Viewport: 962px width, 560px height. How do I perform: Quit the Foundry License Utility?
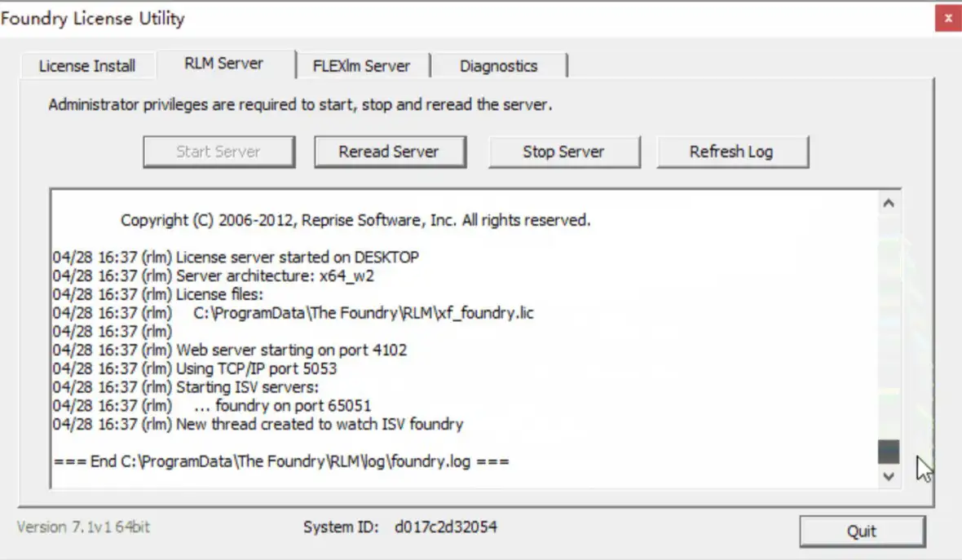point(862,531)
